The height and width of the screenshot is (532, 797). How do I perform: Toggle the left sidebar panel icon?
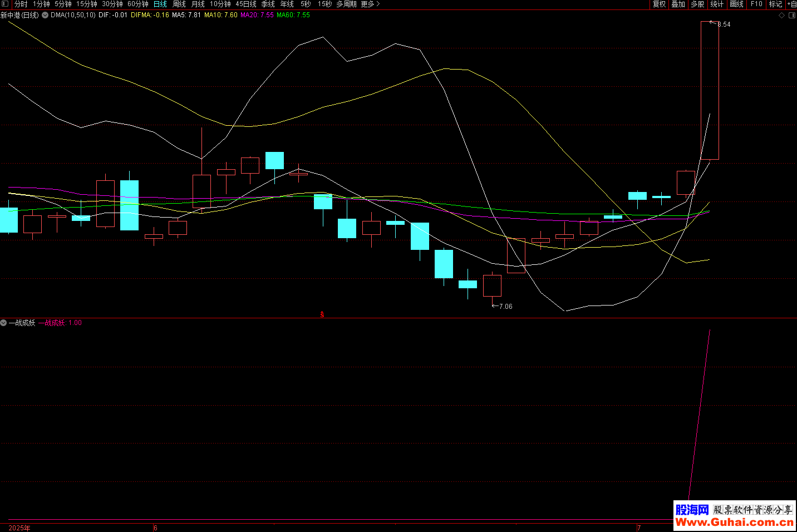click(5, 4)
